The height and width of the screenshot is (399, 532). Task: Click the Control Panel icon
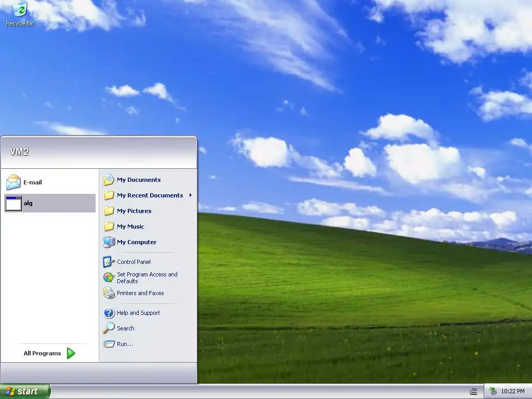click(109, 262)
